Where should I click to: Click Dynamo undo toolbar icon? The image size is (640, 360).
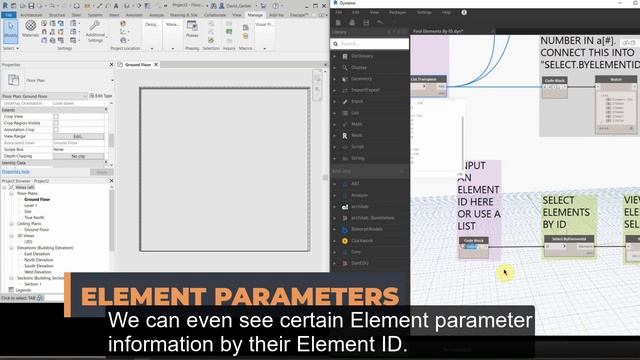click(380, 22)
